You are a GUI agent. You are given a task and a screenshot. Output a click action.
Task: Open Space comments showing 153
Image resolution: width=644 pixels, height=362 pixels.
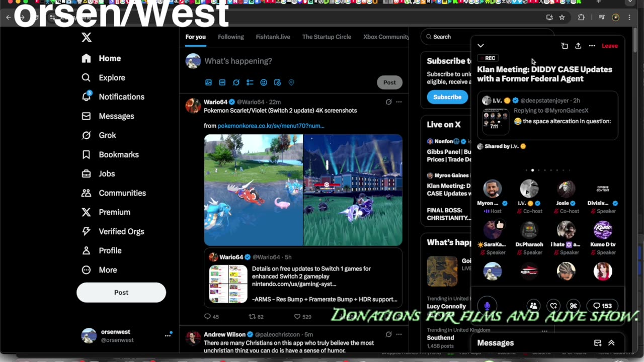(x=602, y=306)
